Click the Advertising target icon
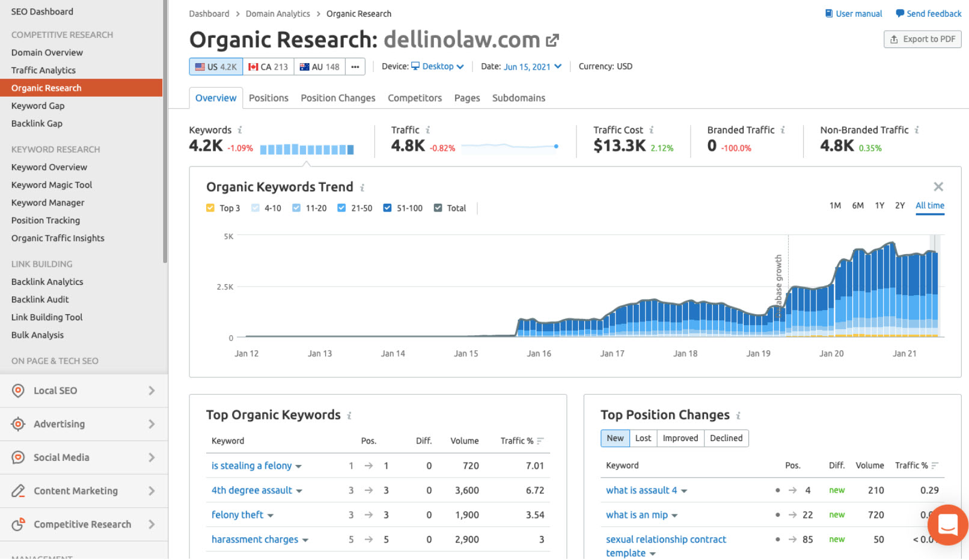Screen dimensions: 969x560 (18, 424)
